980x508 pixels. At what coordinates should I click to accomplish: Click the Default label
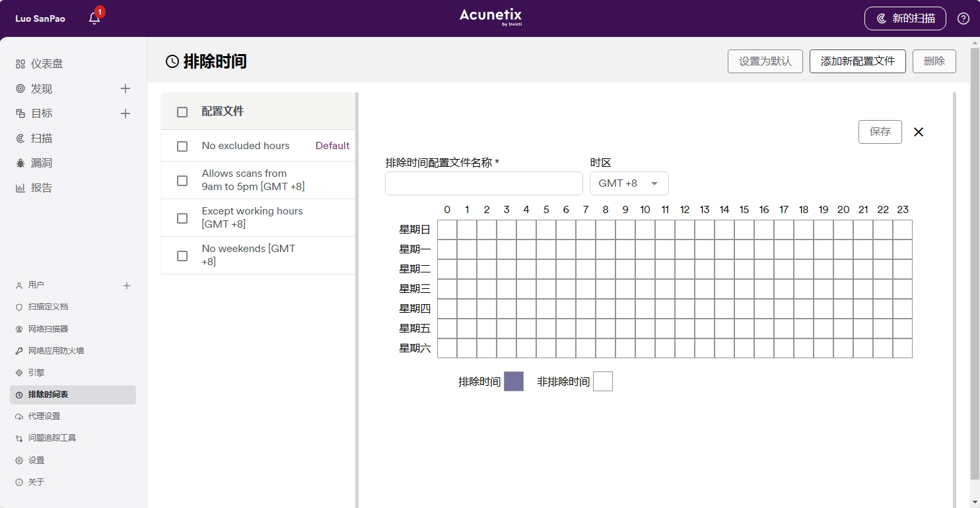(x=332, y=146)
